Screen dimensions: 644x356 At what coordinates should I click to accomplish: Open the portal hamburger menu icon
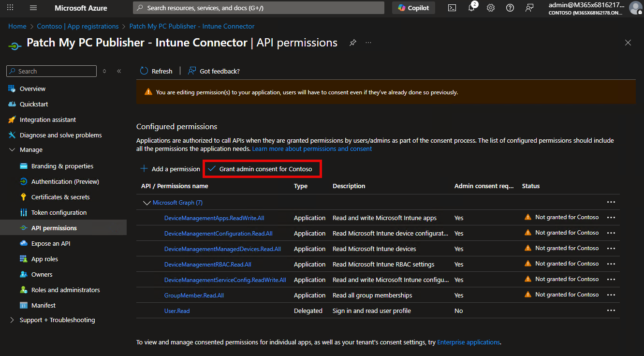pos(33,8)
